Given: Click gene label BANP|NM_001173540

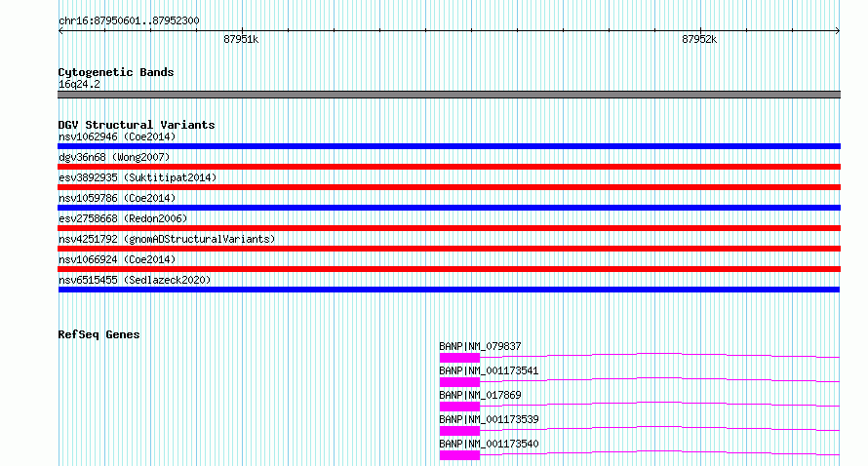Looking at the screenshot, I should [489, 444].
